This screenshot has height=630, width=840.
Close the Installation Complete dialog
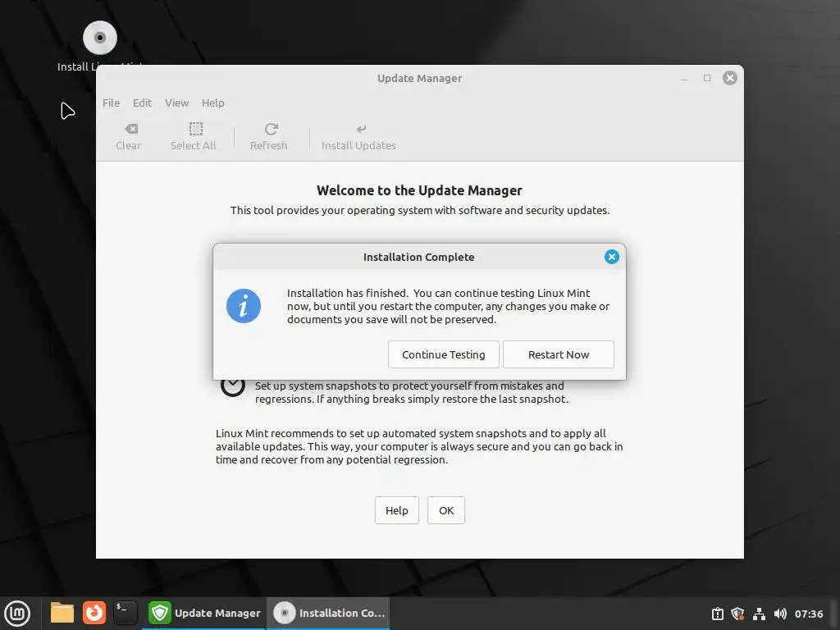pyautogui.click(x=611, y=257)
